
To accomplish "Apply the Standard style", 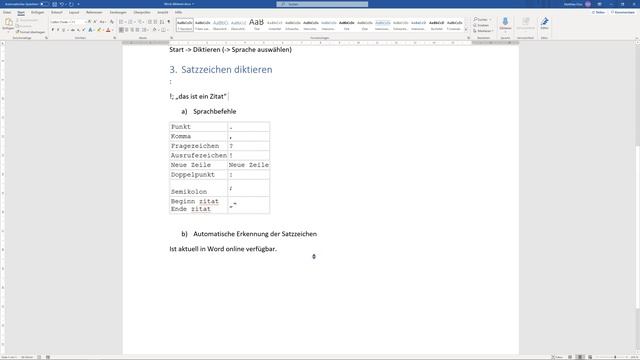I will pos(184,24).
